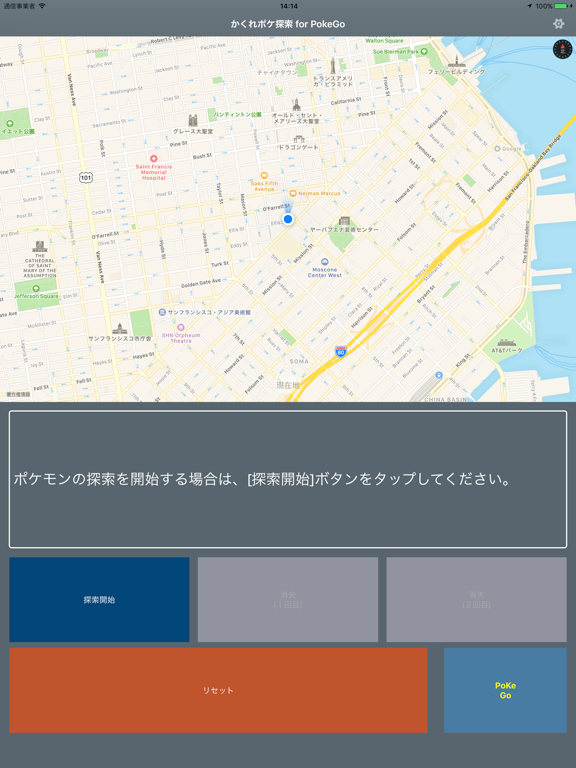This screenshot has width=576, height=768.
Task: Tap the train station marker near King St
Action: click(439, 375)
